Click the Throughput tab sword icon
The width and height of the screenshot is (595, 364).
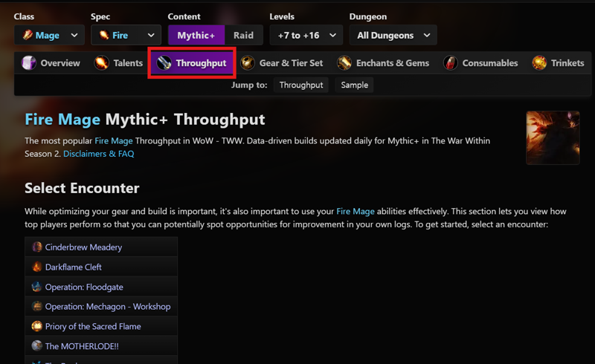164,63
